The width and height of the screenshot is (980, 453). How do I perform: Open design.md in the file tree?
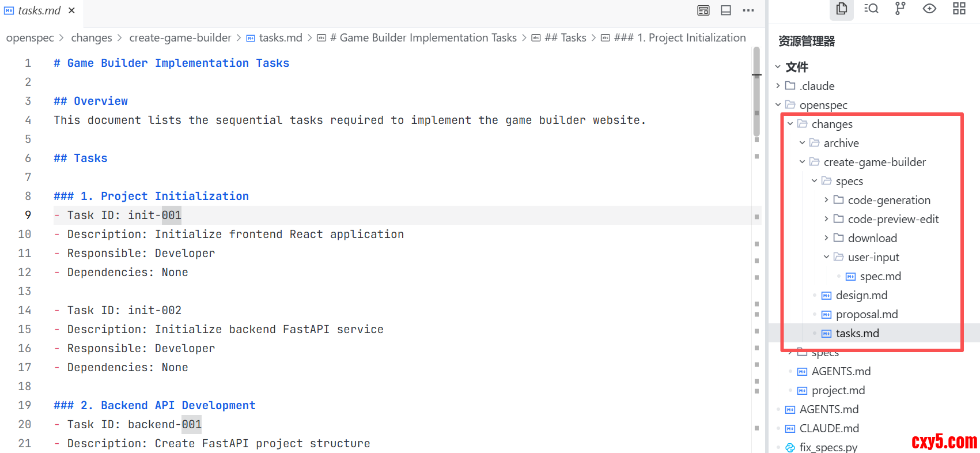861,295
